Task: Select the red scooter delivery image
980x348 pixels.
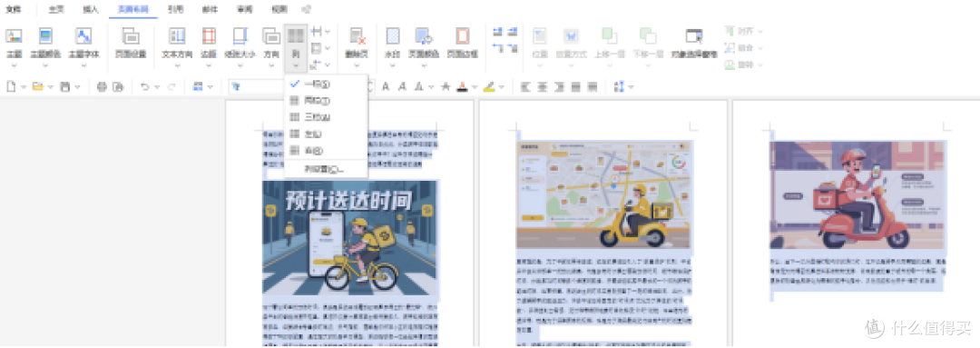Action: click(x=857, y=194)
